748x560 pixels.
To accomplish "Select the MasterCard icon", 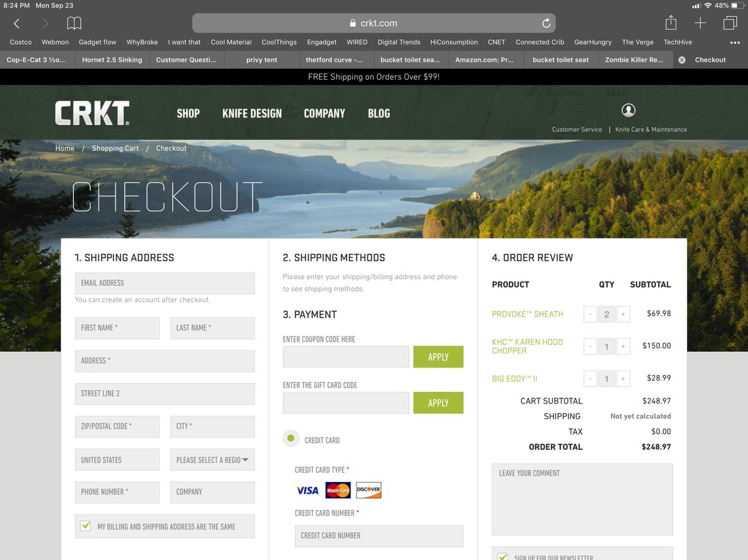I will [338, 490].
